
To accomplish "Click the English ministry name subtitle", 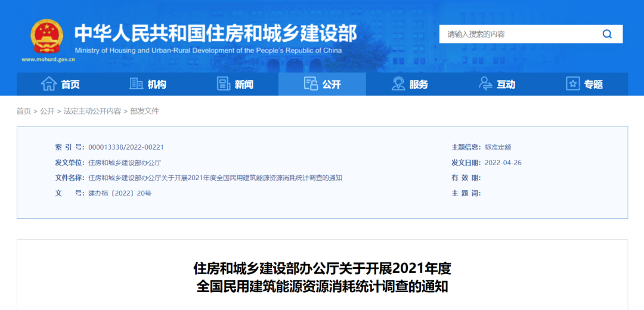I will (208, 51).
